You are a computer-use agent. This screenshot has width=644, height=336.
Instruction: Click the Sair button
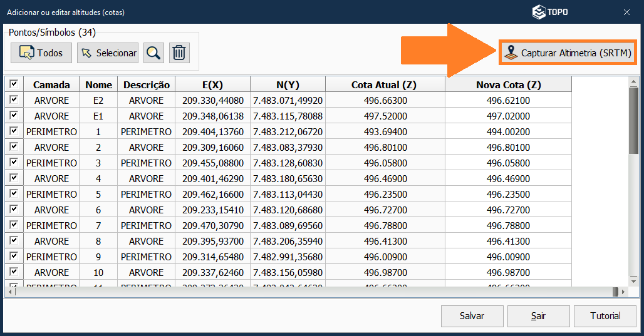tap(538, 316)
